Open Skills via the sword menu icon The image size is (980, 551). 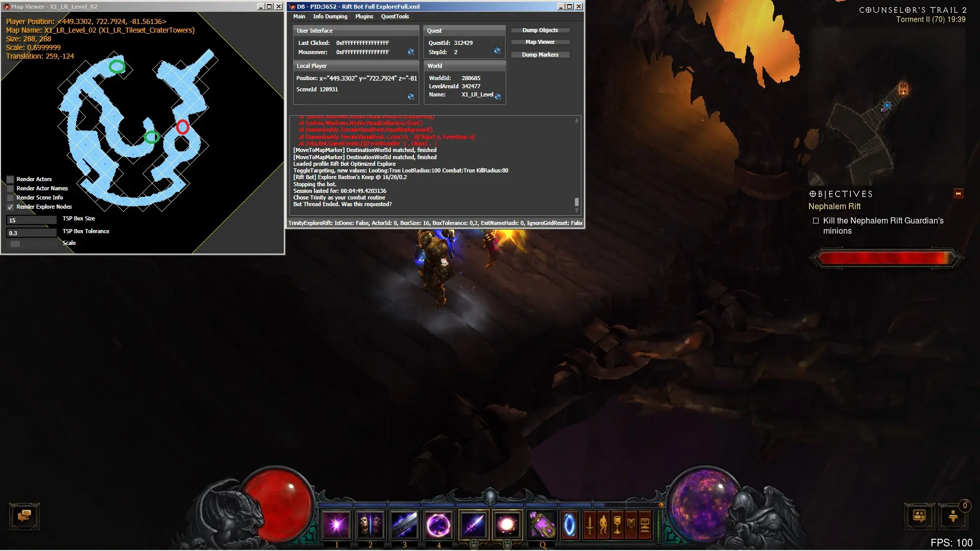[590, 525]
